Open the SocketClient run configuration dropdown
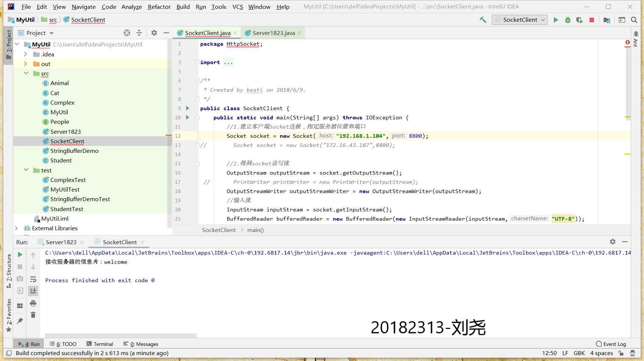Image resolution: width=644 pixels, height=361 pixels. point(520,20)
